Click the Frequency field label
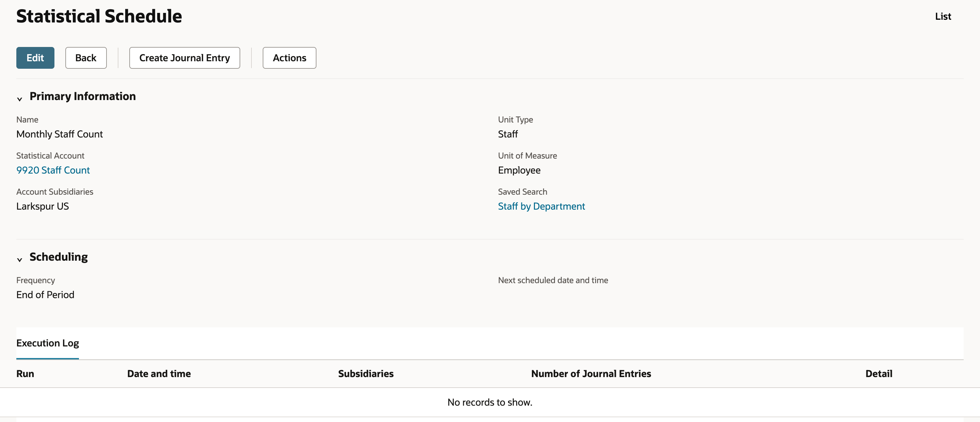The width and height of the screenshot is (980, 422). tap(35, 280)
